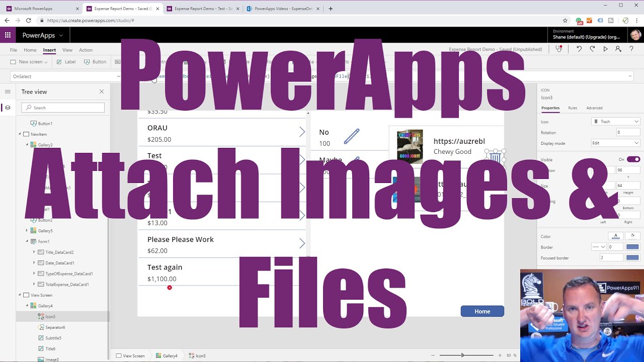Insert a Button control
The width and height of the screenshot is (644, 362).
tap(95, 62)
